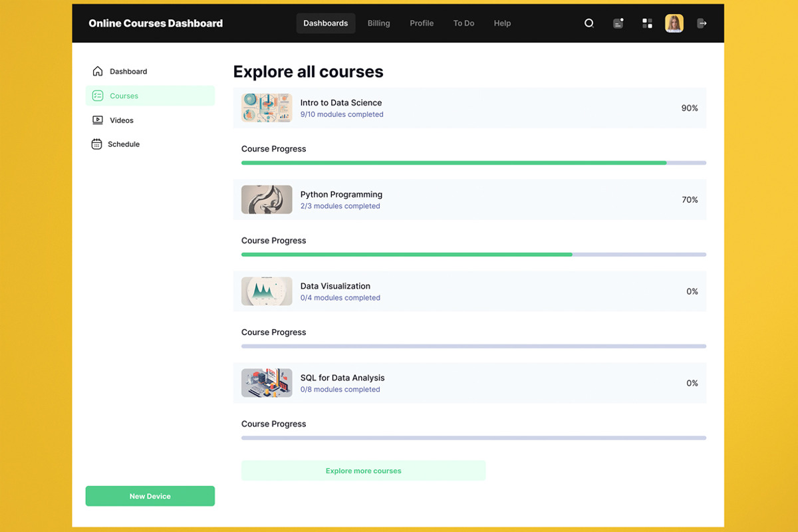
Task: Open the SQL for Data Analysis course
Action: [x=469, y=383]
